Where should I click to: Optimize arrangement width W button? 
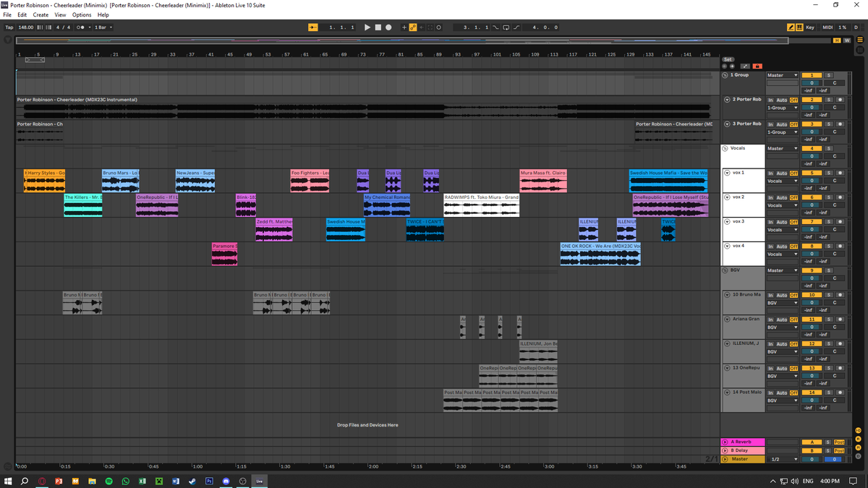coord(846,40)
